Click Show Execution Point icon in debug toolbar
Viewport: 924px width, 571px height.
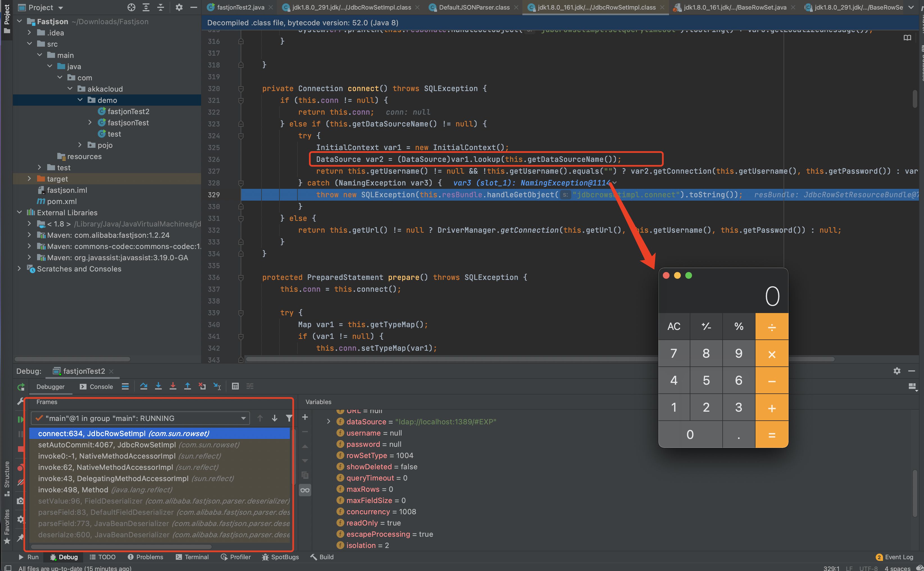pos(125,386)
